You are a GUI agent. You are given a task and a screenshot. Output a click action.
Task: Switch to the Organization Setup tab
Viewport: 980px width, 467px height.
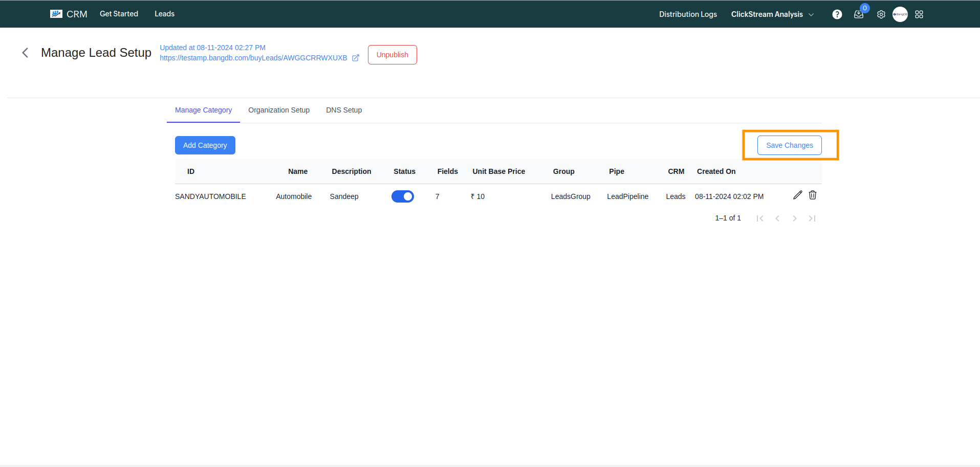tap(279, 110)
